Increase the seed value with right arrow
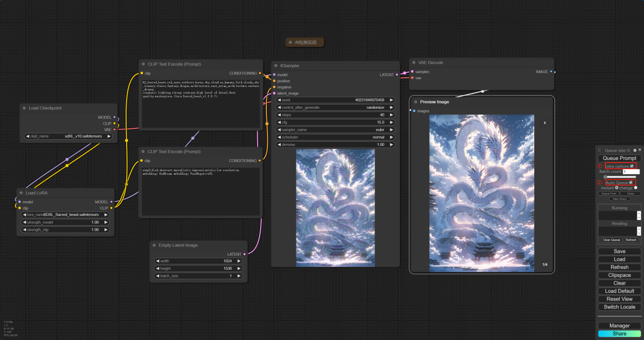 [x=391, y=100]
